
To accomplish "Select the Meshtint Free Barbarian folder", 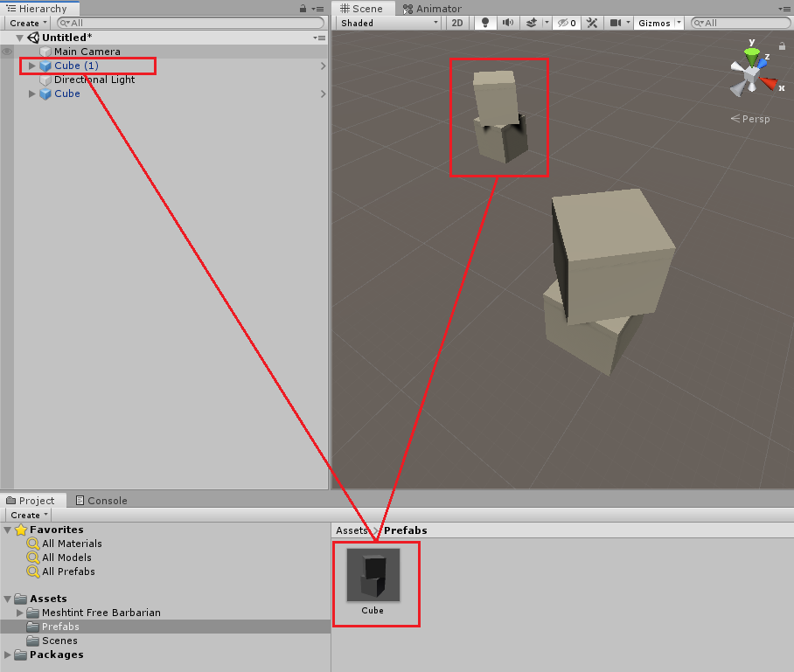I will pos(101,613).
